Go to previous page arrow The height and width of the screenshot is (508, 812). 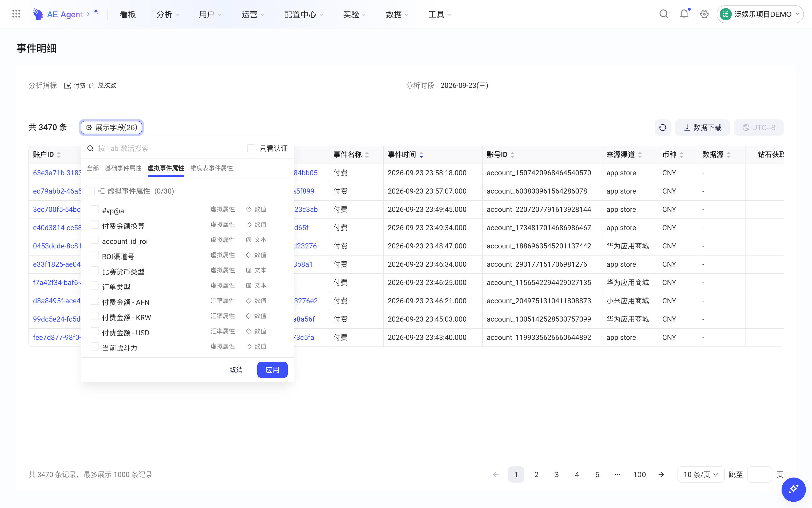[496, 474]
